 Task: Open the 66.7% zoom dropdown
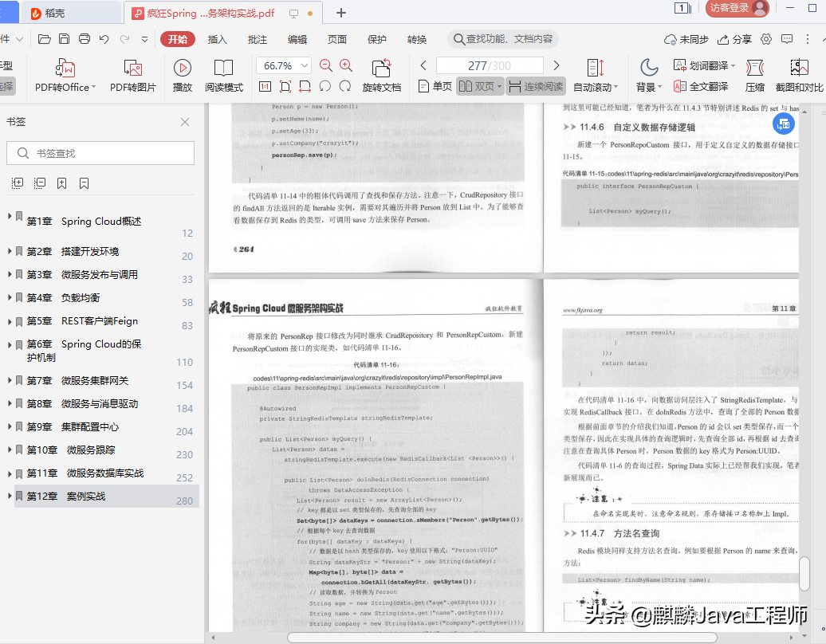click(305, 66)
